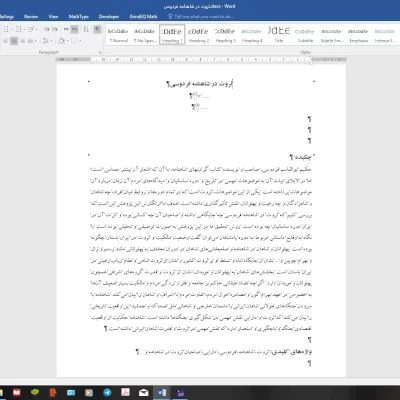Open the shading color dropdown arrow

[67, 41]
